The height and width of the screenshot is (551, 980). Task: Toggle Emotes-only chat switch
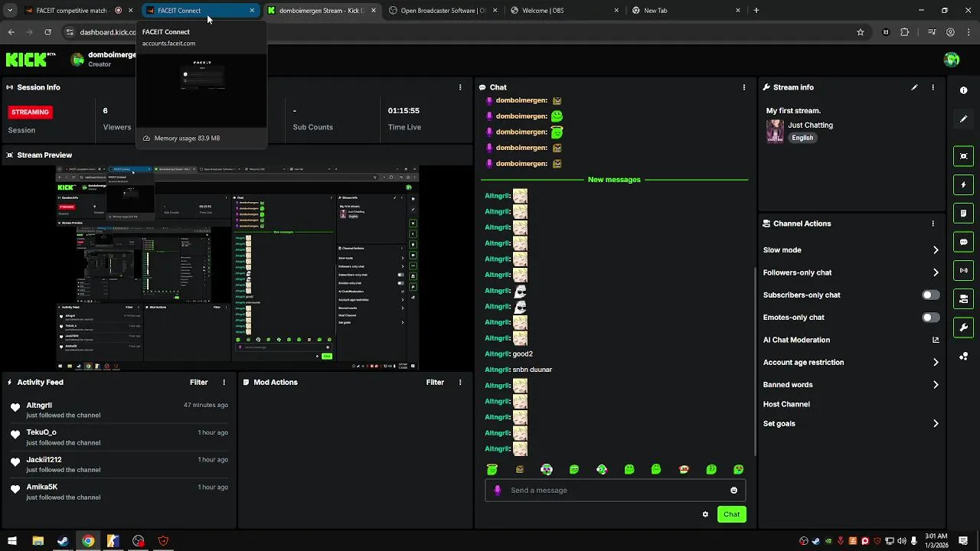point(930,318)
